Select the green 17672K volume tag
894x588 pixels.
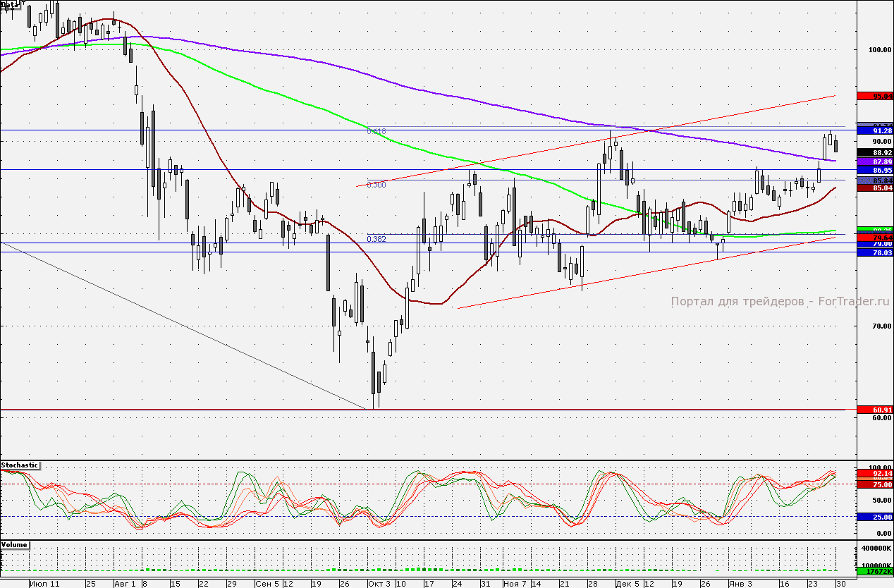(x=874, y=572)
